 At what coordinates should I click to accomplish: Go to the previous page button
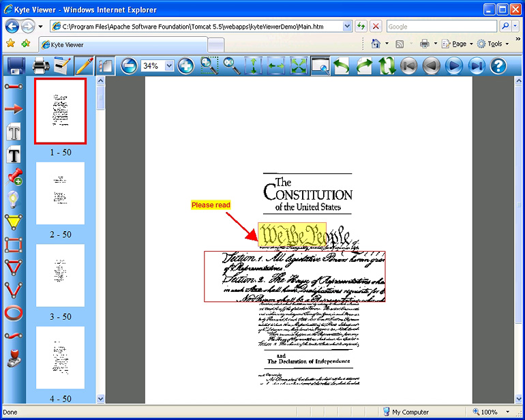431,65
